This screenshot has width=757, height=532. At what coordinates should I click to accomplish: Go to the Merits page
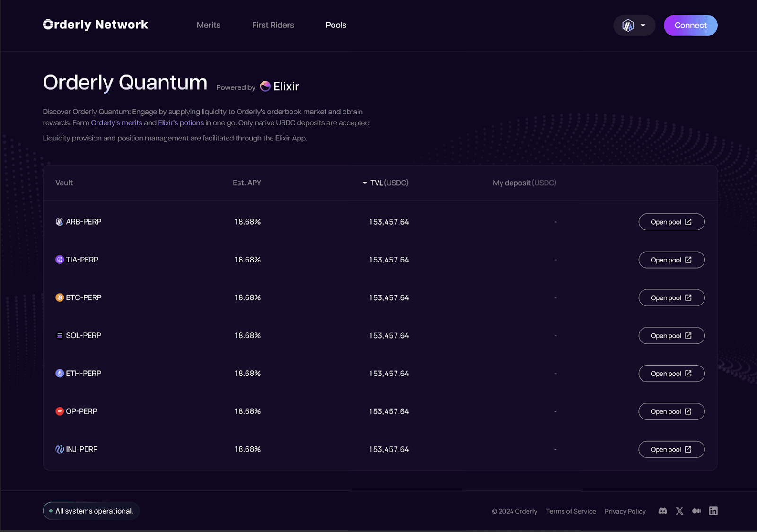209,25
